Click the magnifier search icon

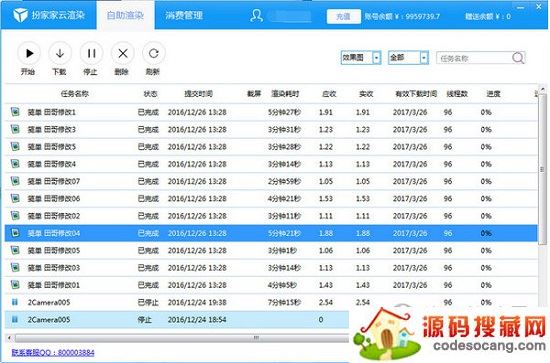tap(518, 58)
